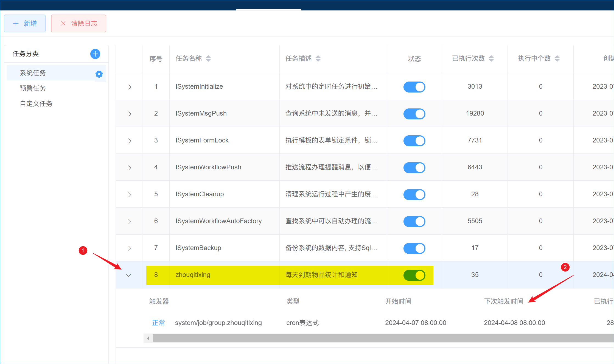The width and height of the screenshot is (614, 364).
Task: Toggle the zhouqitixing status switch
Action: click(x=414, y=275)
